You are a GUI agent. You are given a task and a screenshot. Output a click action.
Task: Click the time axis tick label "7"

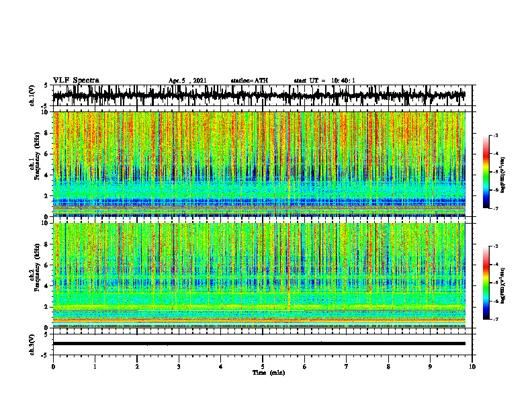tap(347, 367)
